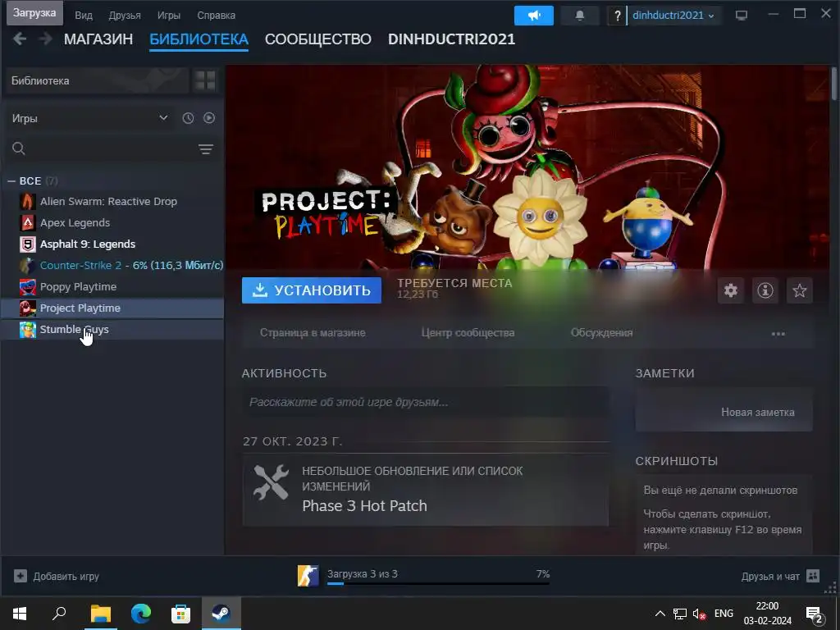Click the Asphalt 9 game icon
840x630 pixels.
pyautogui.click(x=27, y=244)
